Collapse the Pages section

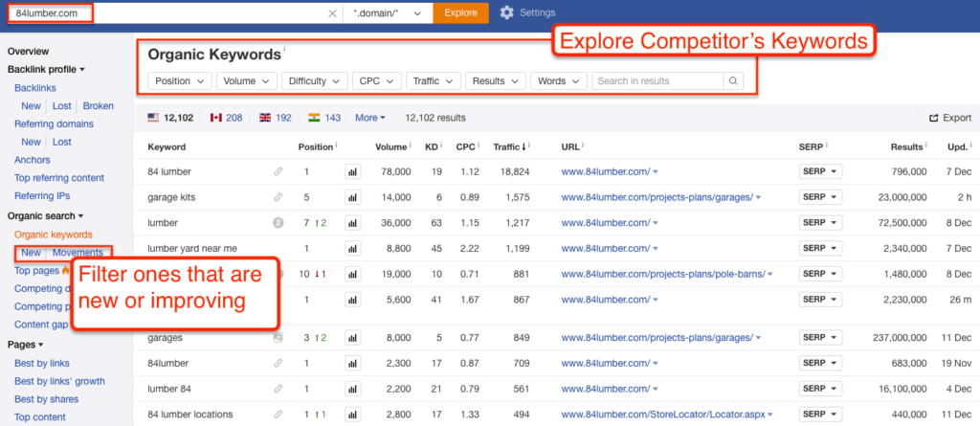(x=26, y=344)
